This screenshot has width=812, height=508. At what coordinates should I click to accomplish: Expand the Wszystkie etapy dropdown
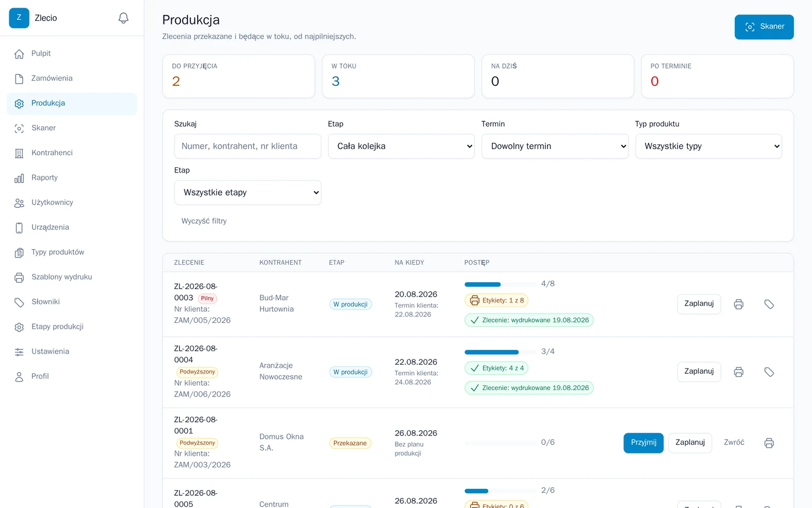tap(248, 193)
